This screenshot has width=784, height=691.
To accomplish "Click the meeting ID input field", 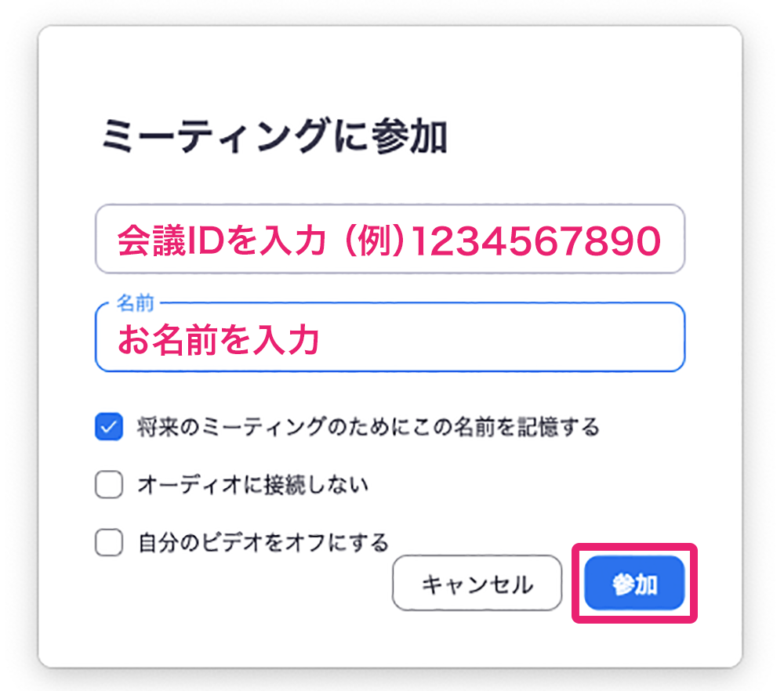I will (x=390, y=240).
